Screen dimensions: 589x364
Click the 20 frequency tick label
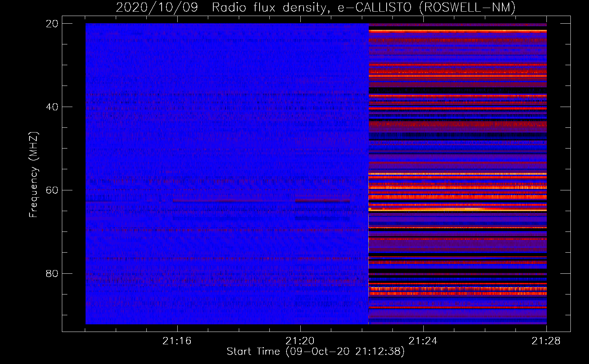click(x=52, y=24)
